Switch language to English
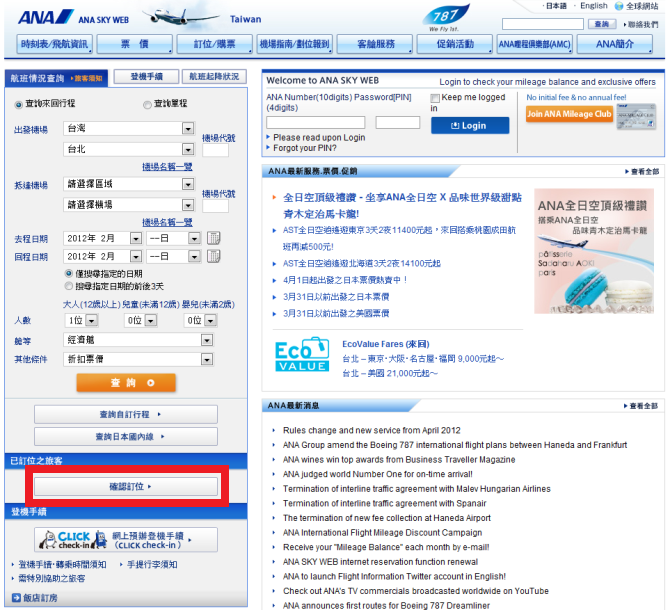The height and width of the screenshot is (610, 670). tap(594, 6)
